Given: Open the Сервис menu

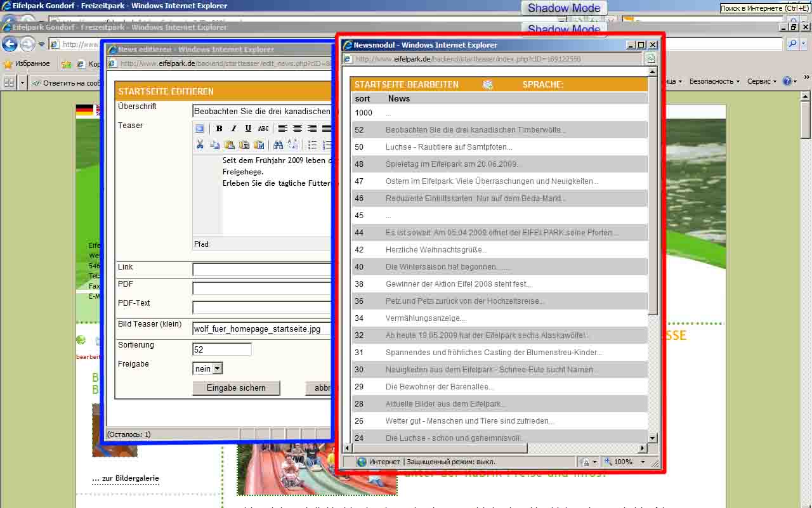Looking at the screenshot, I should (x=762, y=81).
